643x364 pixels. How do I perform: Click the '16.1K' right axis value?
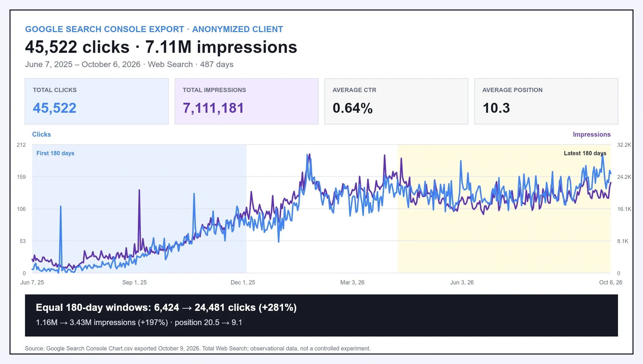[x=624, y=209]
